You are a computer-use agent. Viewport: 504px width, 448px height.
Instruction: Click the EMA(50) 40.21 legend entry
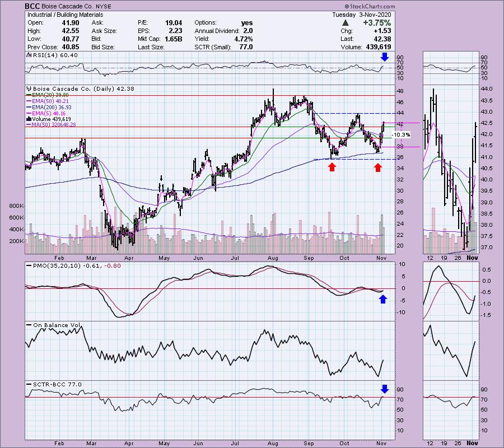[x=50, y=101]
